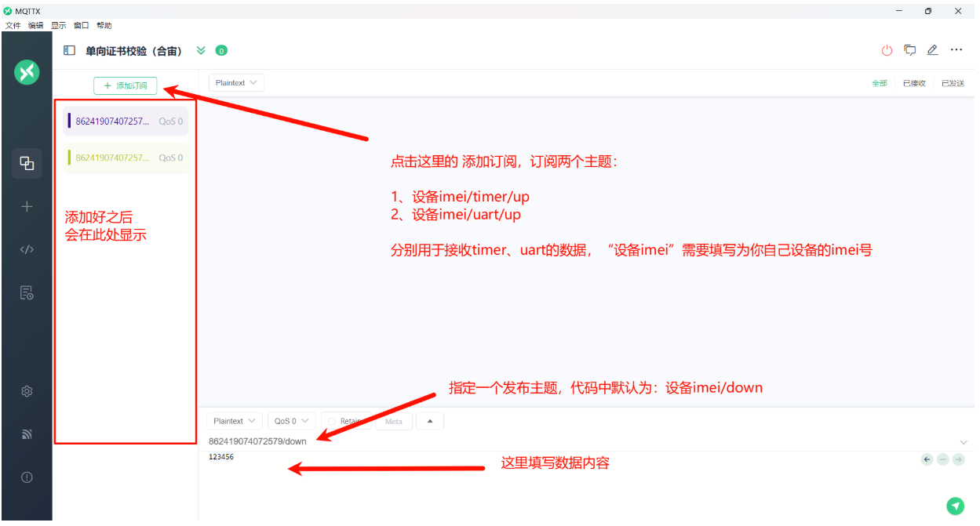Open the 显示 menu

(x=59, y=25)
